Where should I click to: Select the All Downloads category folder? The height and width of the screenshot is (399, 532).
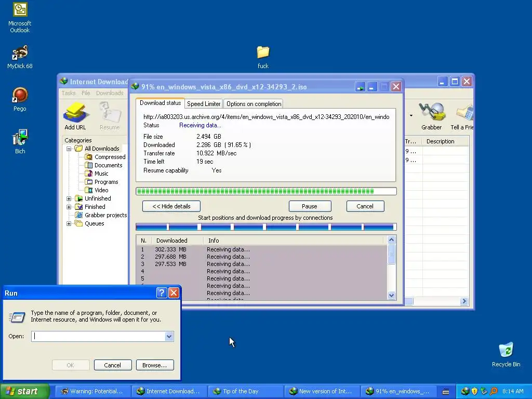[102, 149]
